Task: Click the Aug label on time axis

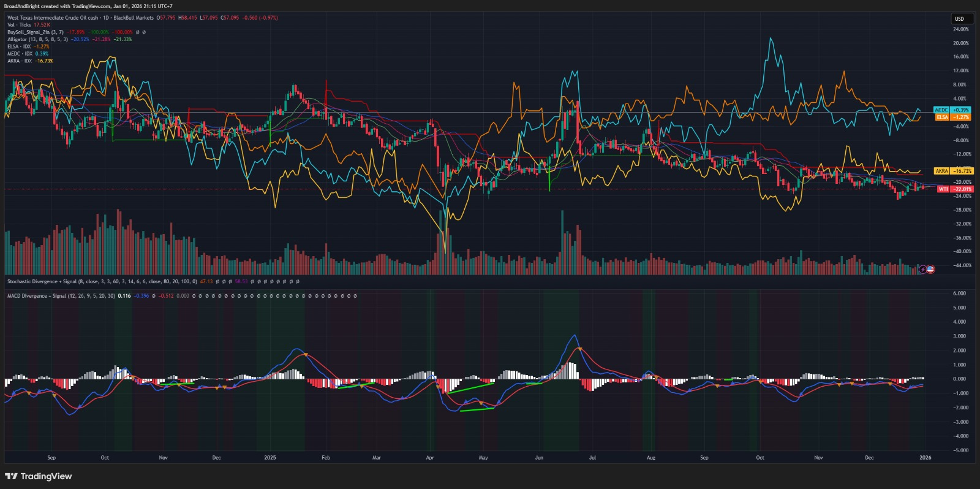Action: click(x=651, y=458)
